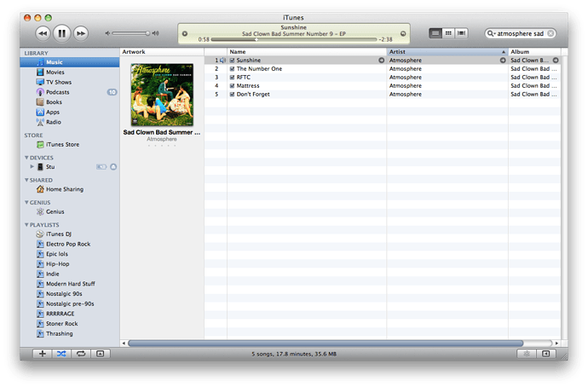Screen dimensions: 588x387
Task: Clear the search field text
Action: point(550,33)
